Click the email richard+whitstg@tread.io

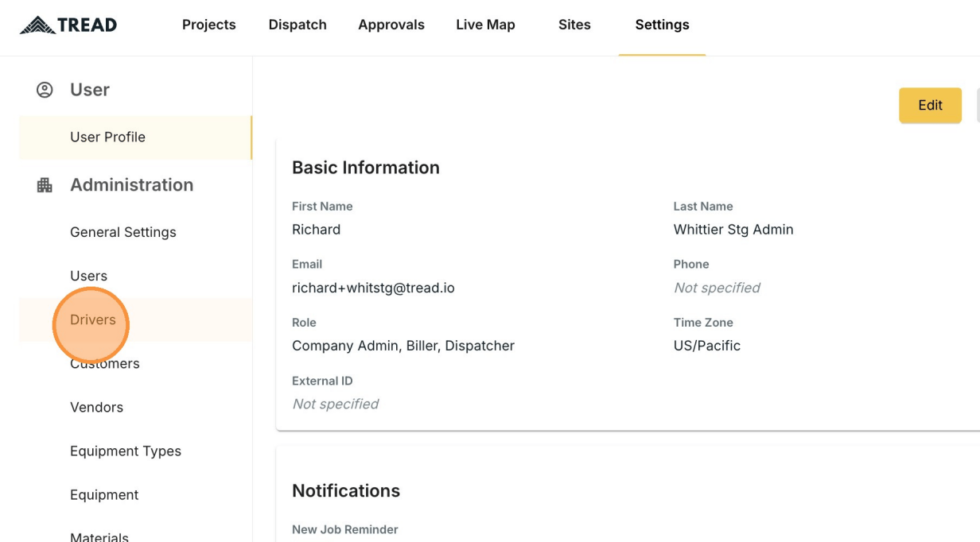(373, 288)
